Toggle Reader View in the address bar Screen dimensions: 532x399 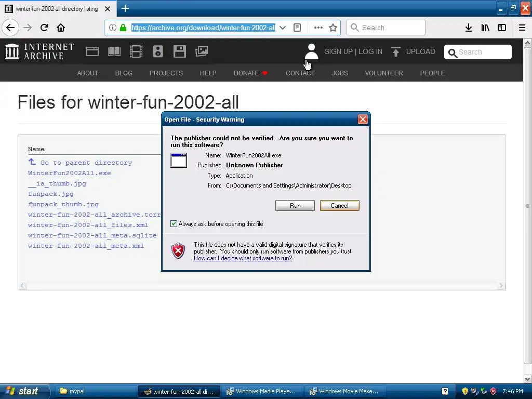tap(297, 28)
